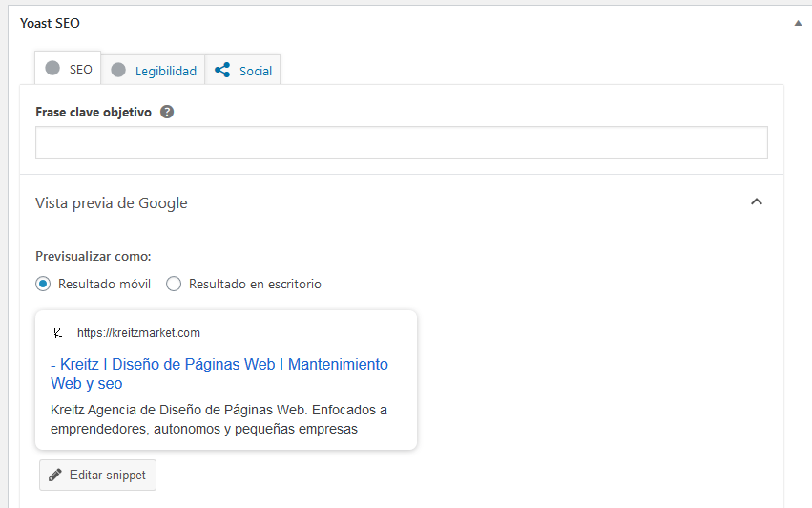
Task: Open the SEO tab
Action: (x=68, y=68)
